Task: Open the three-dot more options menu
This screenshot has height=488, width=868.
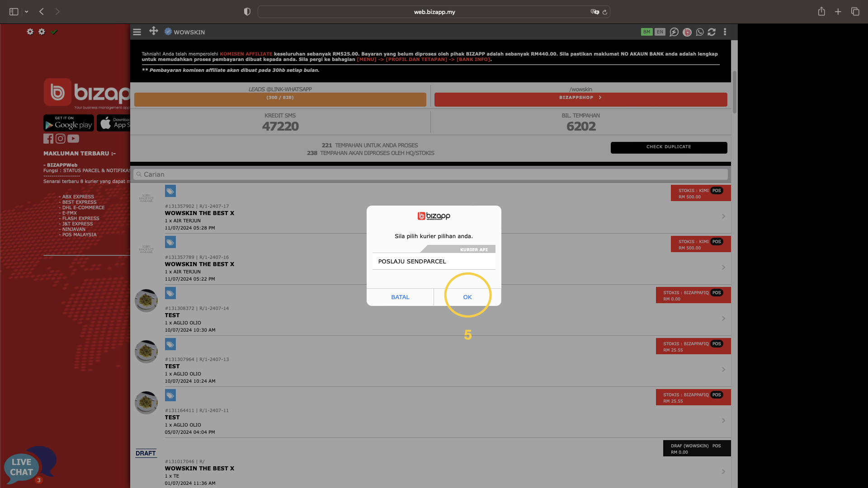Action: (x=725, y=32)
